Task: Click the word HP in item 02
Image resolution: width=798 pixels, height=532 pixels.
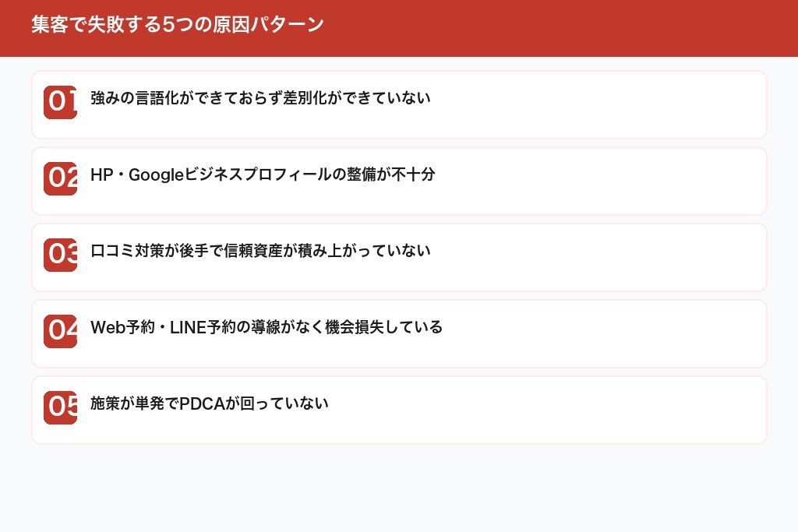Action: tap(101, 175)
